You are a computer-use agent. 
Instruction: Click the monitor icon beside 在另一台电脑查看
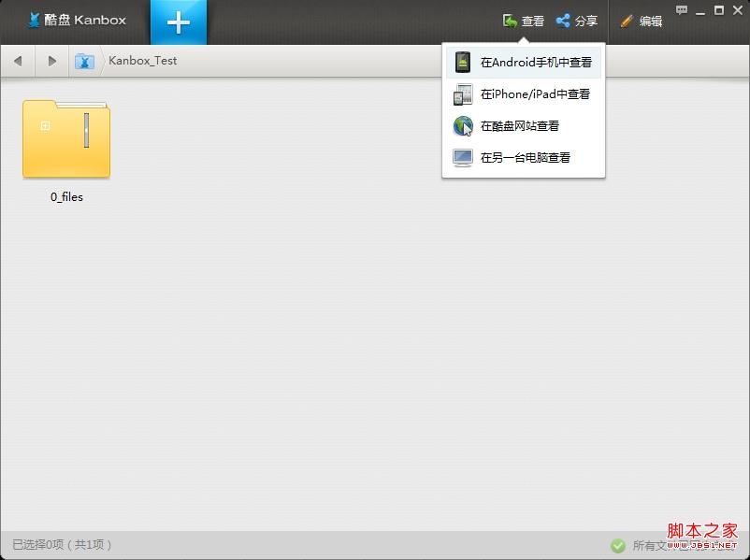point(464,157)
